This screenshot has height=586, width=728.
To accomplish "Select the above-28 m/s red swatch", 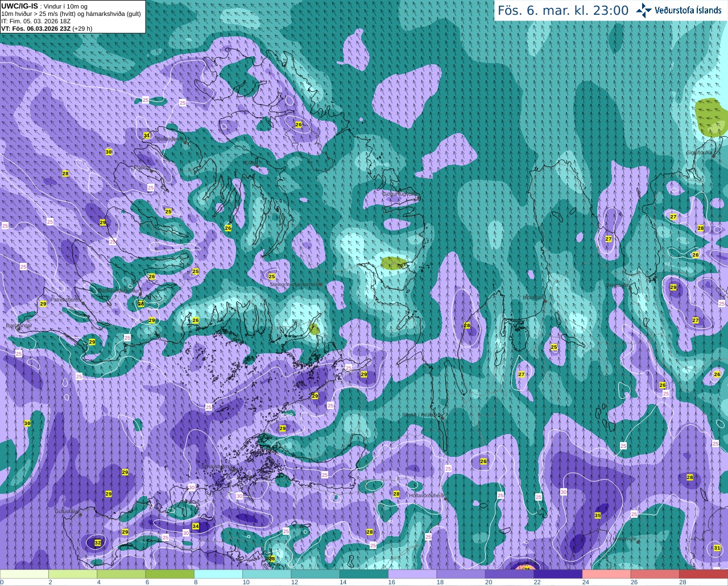I will (x=704, y=574).
